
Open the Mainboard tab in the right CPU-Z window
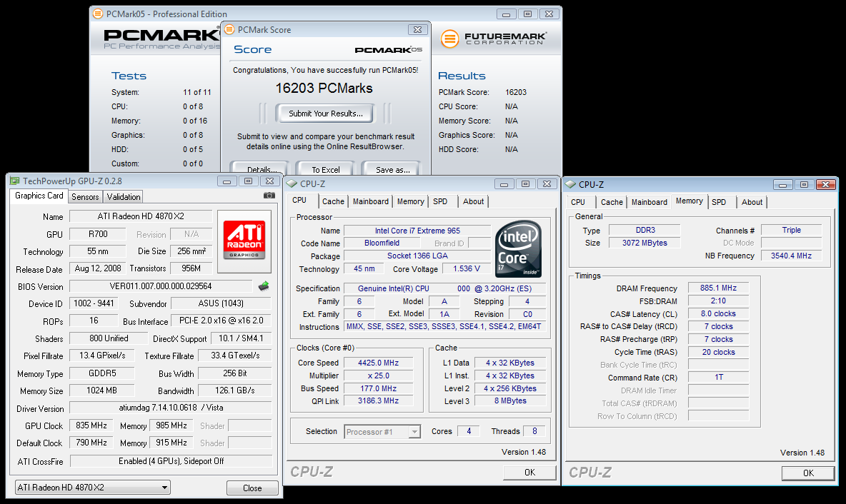(649, 202)
